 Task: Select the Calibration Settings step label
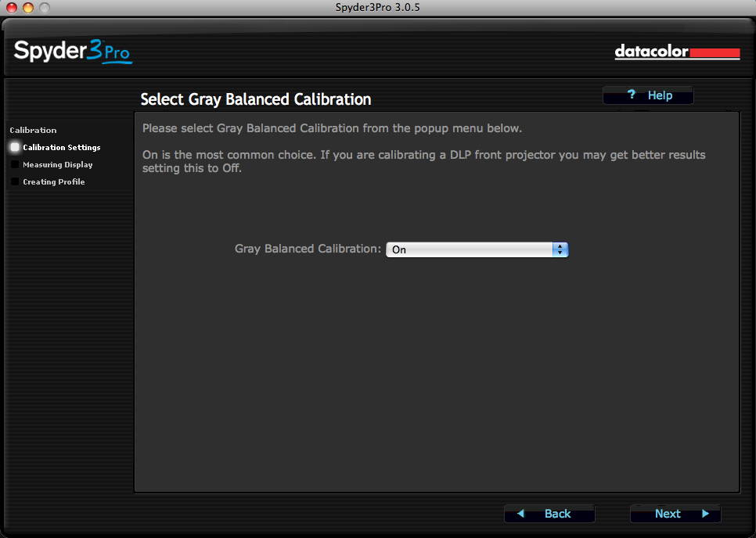pyautogui.click(x=62, y=147)
